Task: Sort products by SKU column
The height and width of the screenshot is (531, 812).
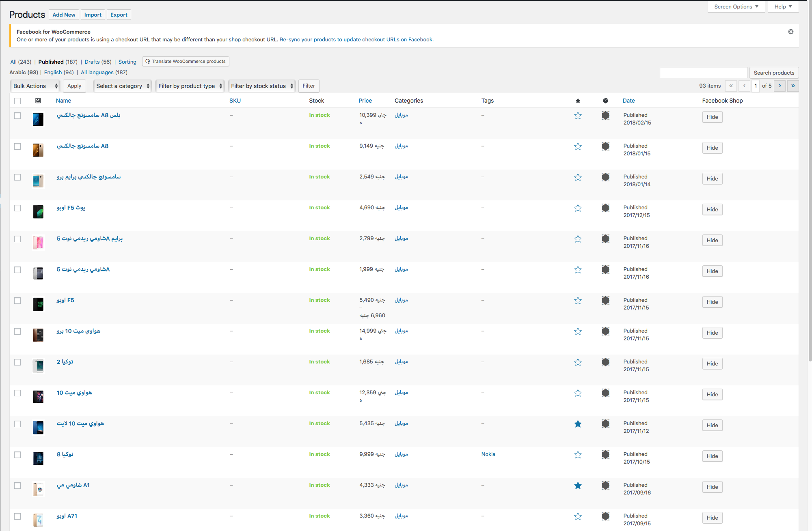Action: click(x=235, y=101)
